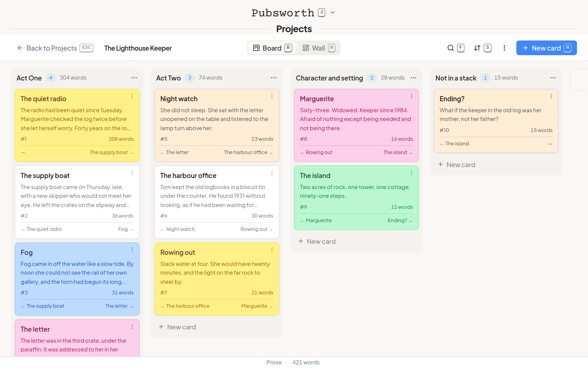Open The harbour office card menu

tap(272, 173)
